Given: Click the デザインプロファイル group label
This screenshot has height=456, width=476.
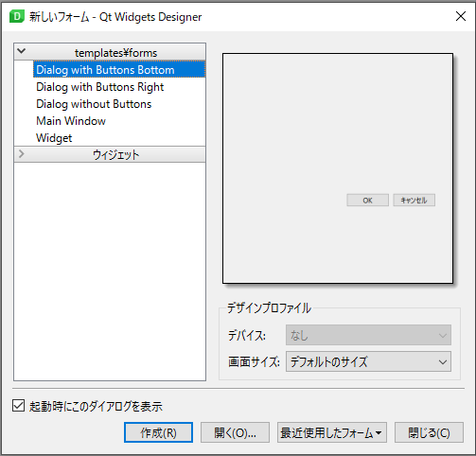Looking at the screenshot, I should 269,307.
